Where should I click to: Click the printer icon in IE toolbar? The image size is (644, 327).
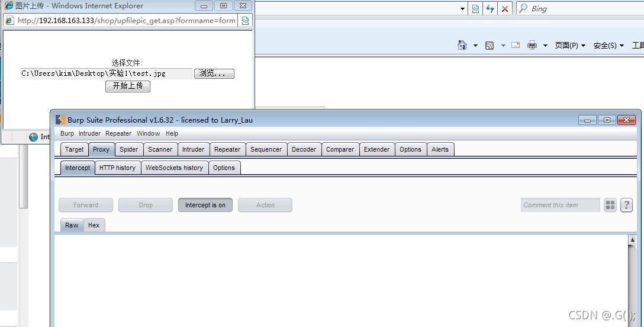click(x=532, y=45)
